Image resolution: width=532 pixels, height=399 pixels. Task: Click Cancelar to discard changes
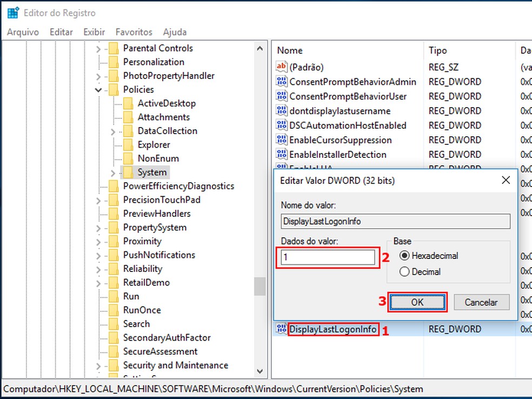481,302
